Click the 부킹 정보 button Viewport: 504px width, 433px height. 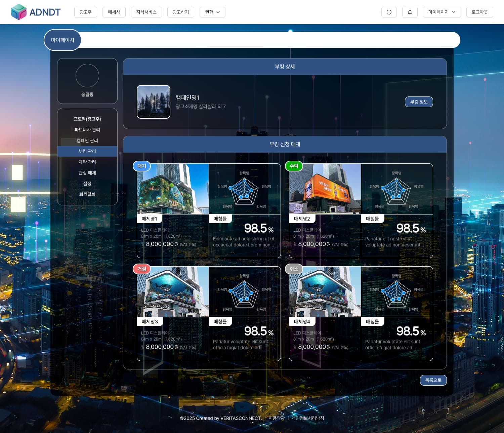pyautogui.click(x=419, y=102)
